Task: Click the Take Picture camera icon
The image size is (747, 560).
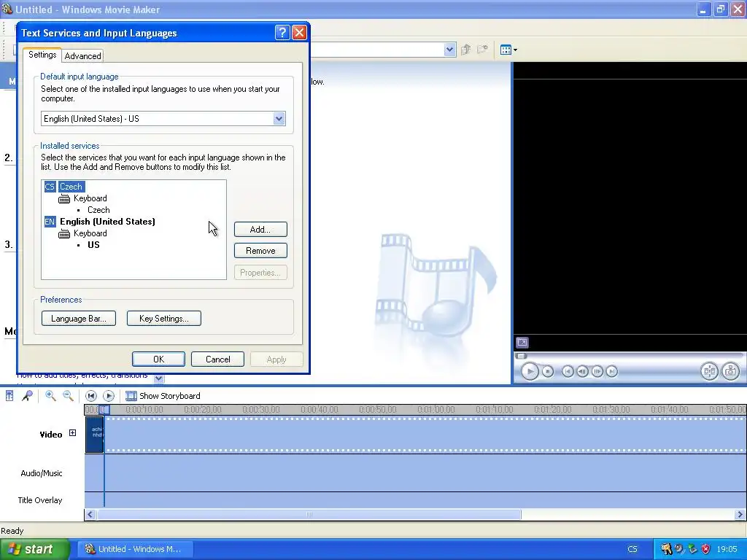Action: pos(731,371)
